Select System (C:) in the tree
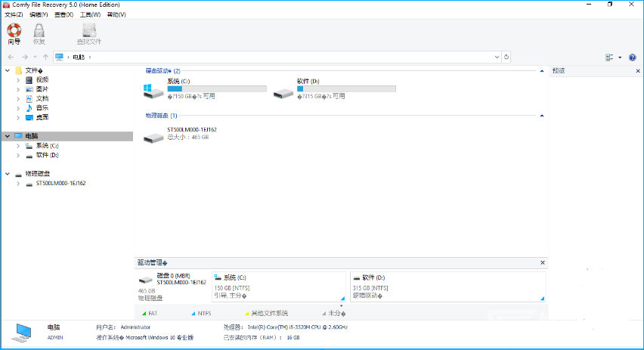Viewport: 644px width, 350px height. pyautogui.click(x=47, y=146)
